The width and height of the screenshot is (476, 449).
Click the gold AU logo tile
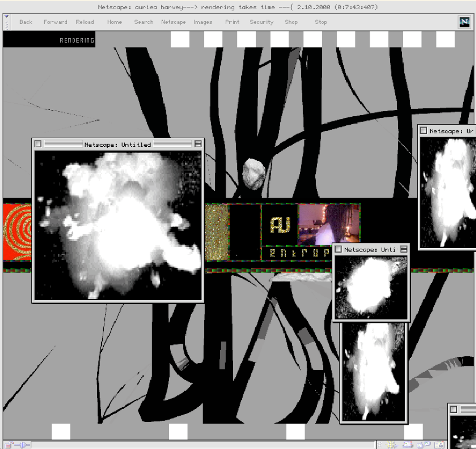280,225
